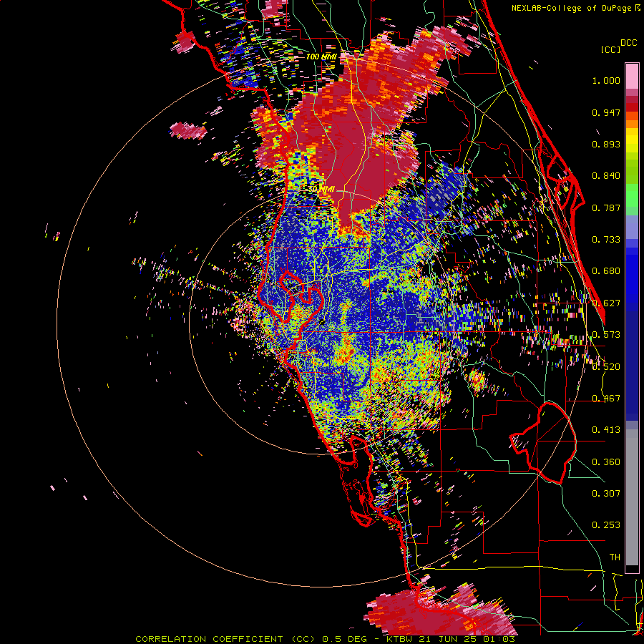Select the 0.893 scale value
The width and height of the screenshot is (644, 644).
(606, 144)
